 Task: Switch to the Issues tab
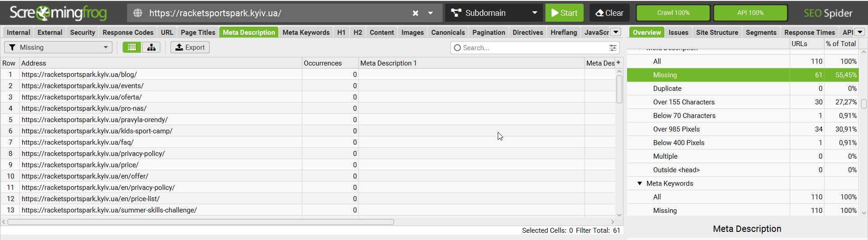[678, 33]
